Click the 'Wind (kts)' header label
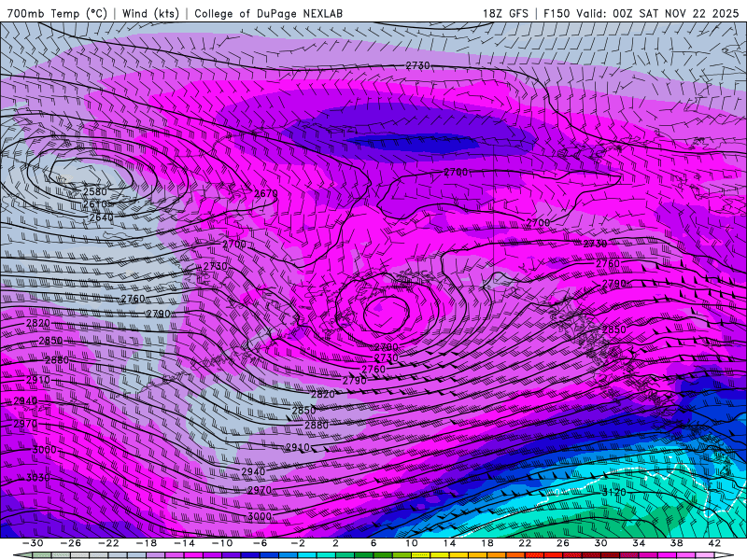 coord(150,13)
